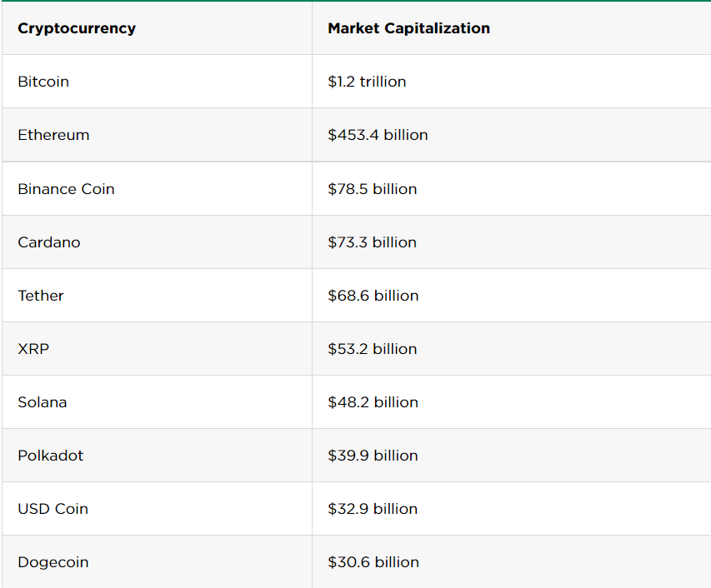Click the $73.3 billion value
The width and height of the screenshot is (711, 588).
click(373, 242)
